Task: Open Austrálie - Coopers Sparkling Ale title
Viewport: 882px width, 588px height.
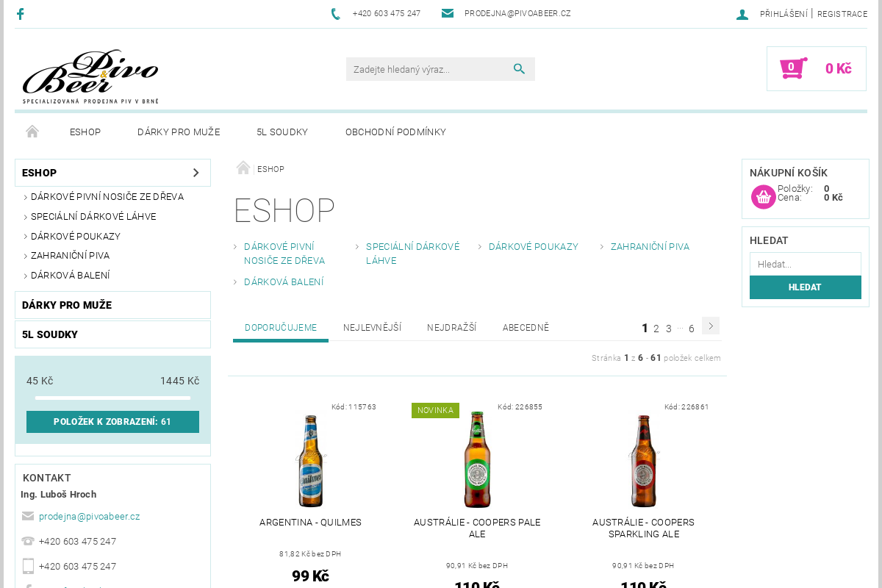Action: [x=644, y=528]
